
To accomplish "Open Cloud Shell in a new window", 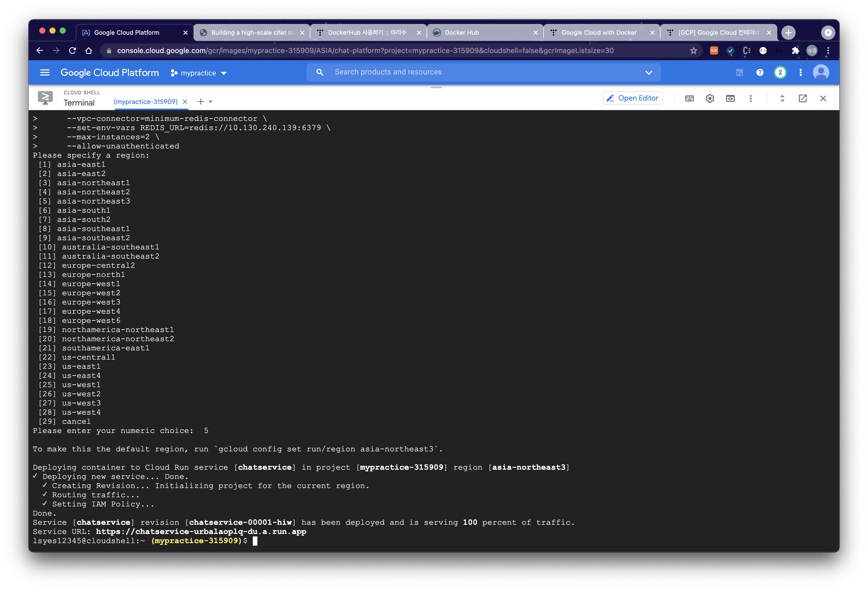I will pos(803,98).
